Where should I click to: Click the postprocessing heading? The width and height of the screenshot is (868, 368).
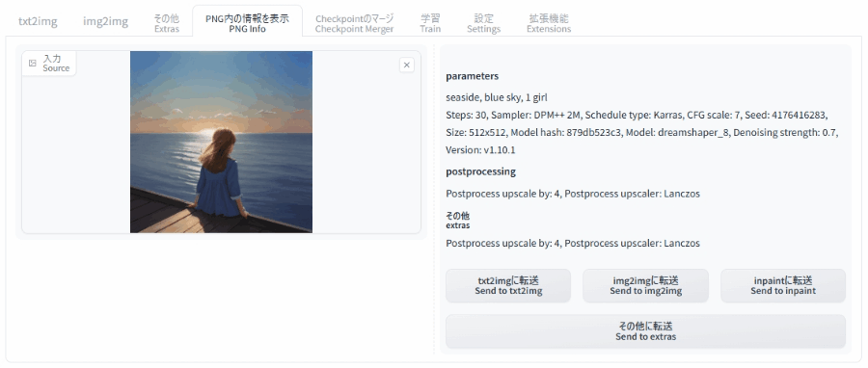(480, 171)
